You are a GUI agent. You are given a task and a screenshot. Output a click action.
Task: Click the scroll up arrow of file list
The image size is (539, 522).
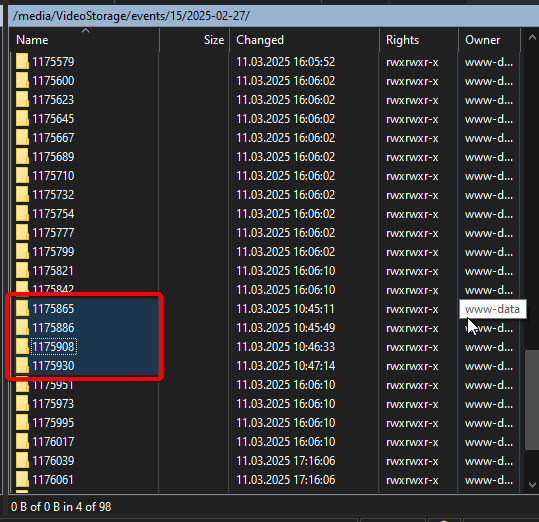(532, 37)
